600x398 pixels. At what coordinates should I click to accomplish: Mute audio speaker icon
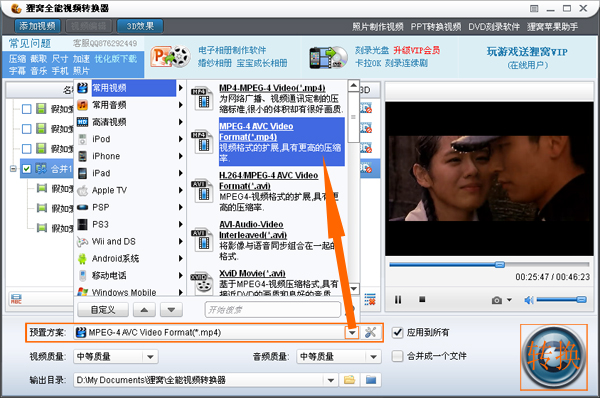529,300
